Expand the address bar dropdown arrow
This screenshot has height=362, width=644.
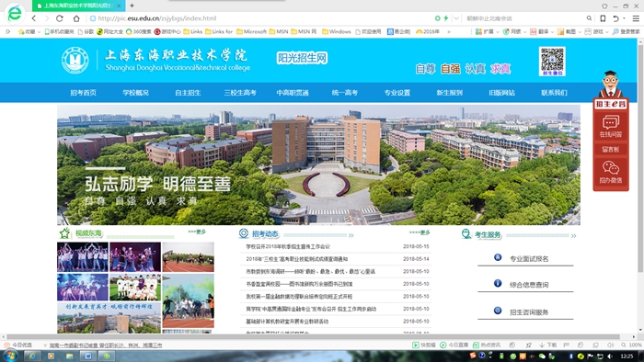point(456,18)
